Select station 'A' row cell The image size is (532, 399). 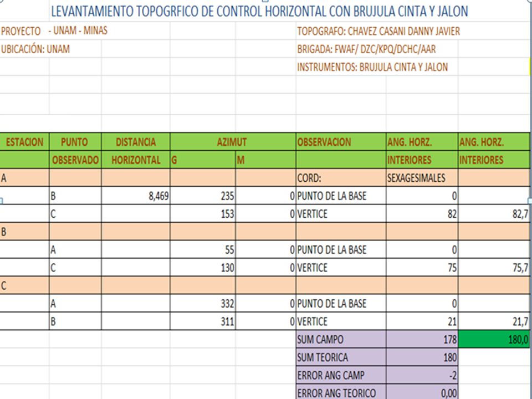[24, 178]
